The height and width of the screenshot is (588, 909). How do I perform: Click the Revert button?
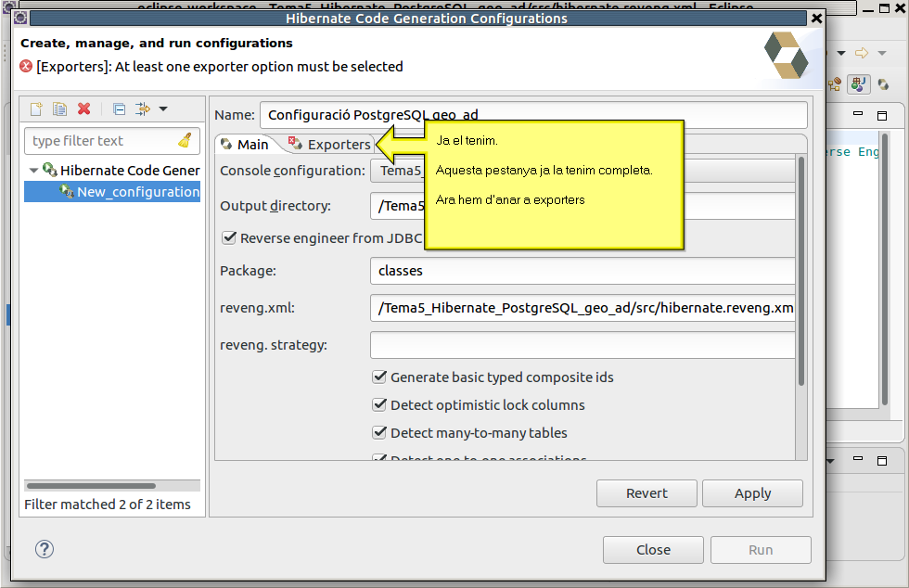point(647,493)
